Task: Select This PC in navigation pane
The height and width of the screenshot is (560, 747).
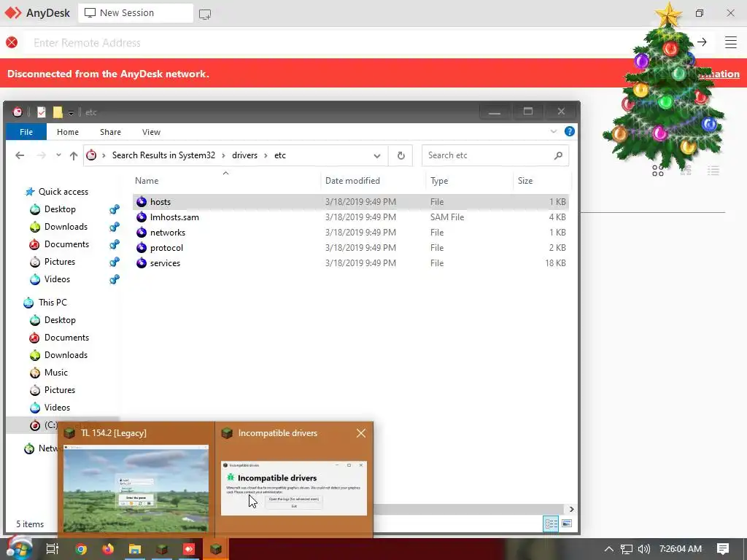Action: click(53, 303)
